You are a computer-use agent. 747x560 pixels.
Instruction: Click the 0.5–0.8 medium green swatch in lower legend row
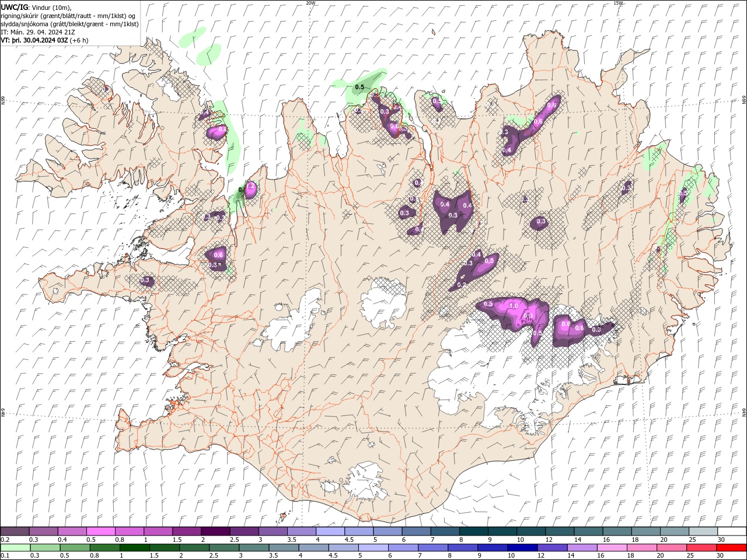tap(75, 548)
